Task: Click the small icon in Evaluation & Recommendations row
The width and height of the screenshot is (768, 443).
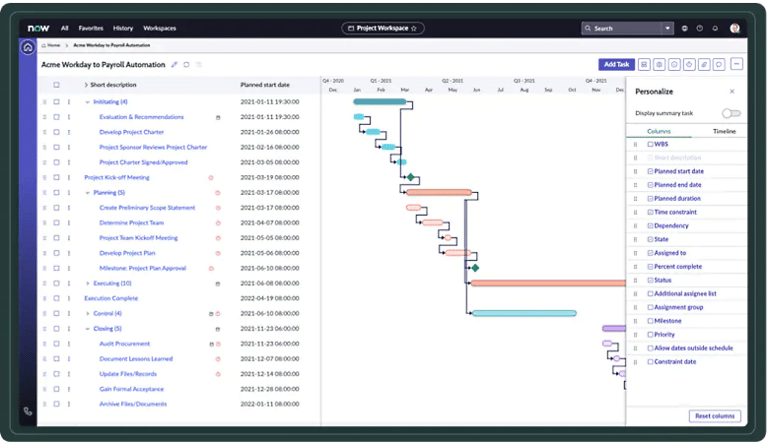Action: pyautogui.click(x=218, y=118)
